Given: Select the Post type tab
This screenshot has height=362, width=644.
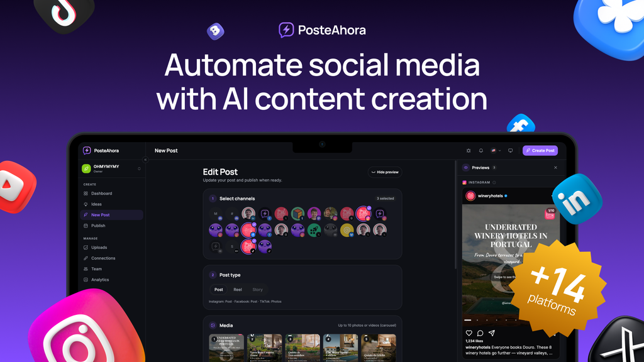Looking at the screenshot, I should pos(218,289).
